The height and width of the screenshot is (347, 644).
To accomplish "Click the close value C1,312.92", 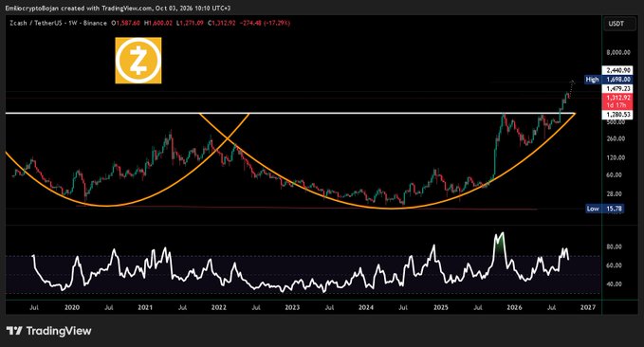I will (221, 23).
